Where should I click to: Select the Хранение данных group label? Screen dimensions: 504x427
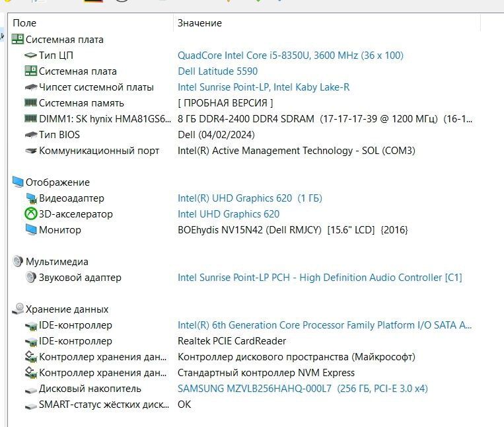click(x=67, y=309)
